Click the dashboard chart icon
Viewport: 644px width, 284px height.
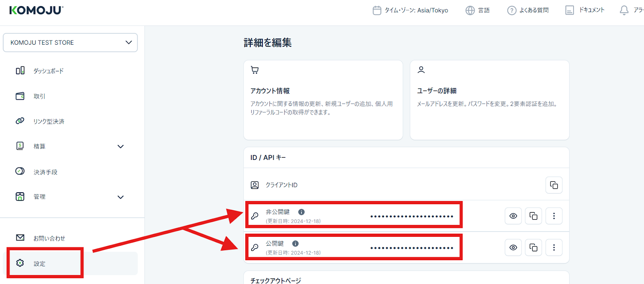[x=20, y=70]
